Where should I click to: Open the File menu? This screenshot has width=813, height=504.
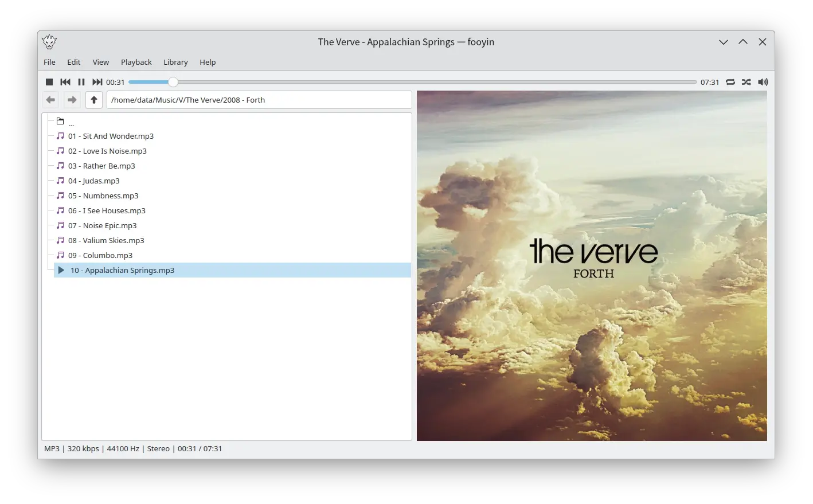tap(49, 62)
